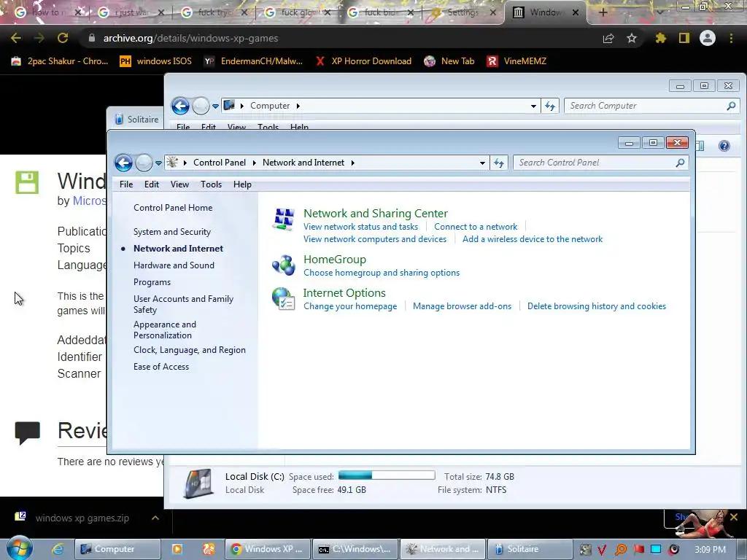Screen dimensions: 747x560
Task: Click Connect to a network link
Action: [x=476, y=227]
